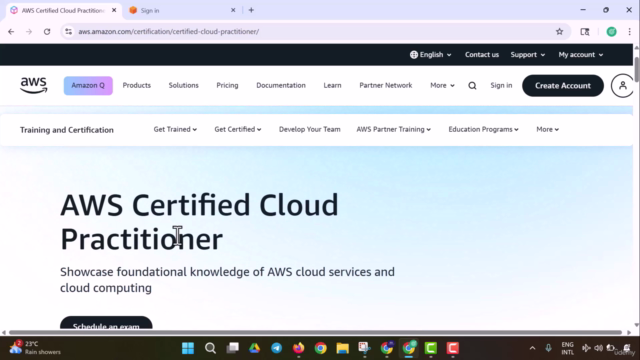Click the Sign in link
Viewport: 640px width, 360px height.
(x=501, y=85)
